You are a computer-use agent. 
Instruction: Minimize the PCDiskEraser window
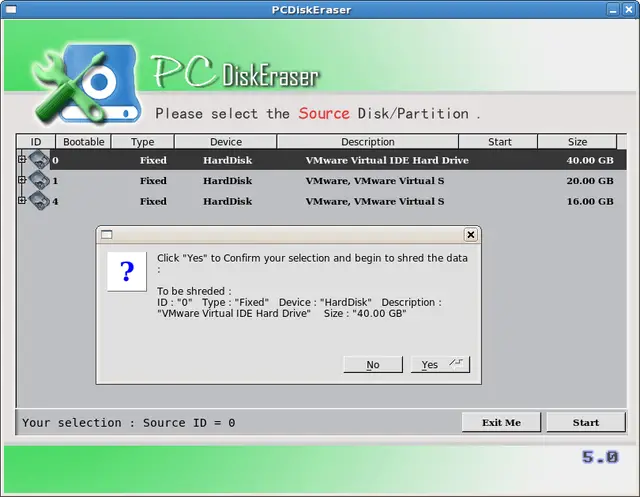click(613, 9)
